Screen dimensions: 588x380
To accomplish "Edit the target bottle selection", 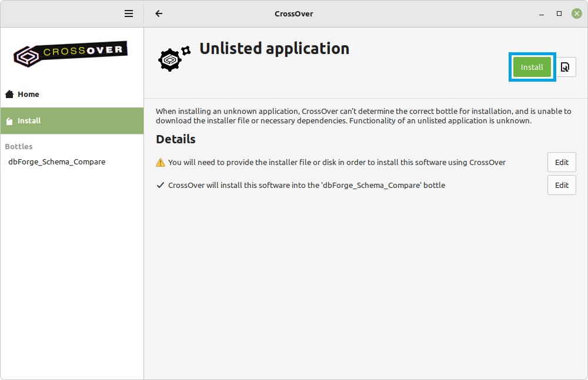I will (562, 185).
